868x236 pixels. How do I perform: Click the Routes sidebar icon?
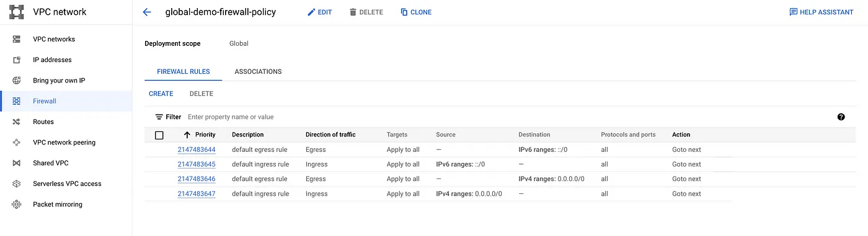click(x=17, y=122)
